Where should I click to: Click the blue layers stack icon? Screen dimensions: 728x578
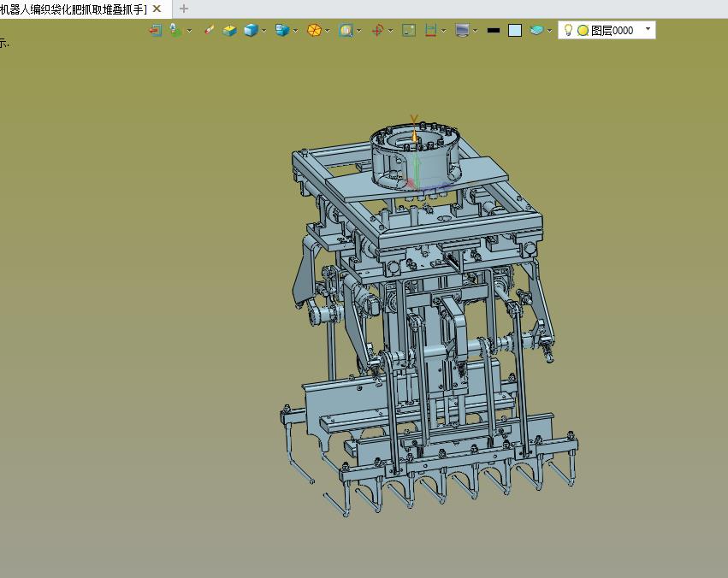pyautogui.click(x=536, y=30)
